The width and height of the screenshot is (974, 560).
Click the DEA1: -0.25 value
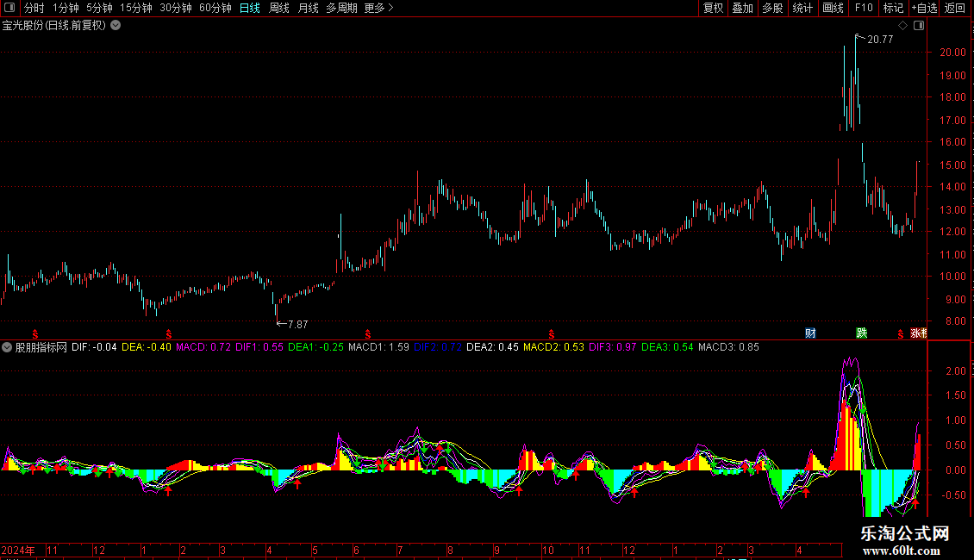315,347
